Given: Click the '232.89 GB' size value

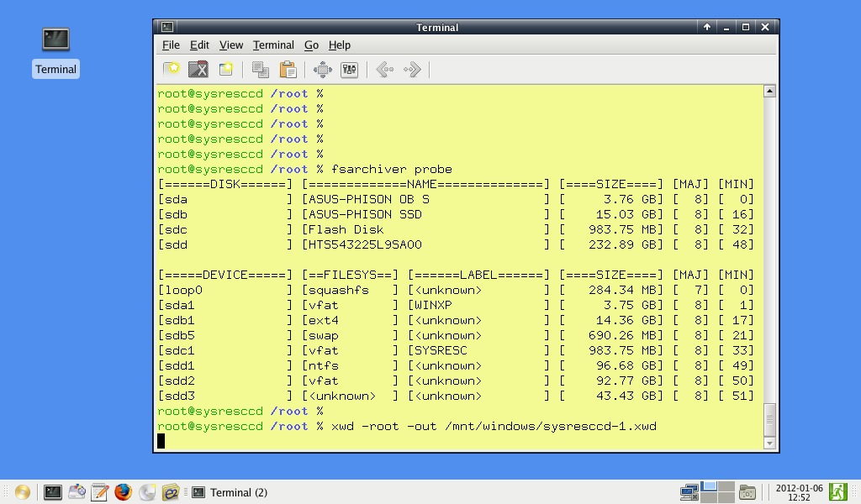Looking at the screenshot, I should (622, 244).
